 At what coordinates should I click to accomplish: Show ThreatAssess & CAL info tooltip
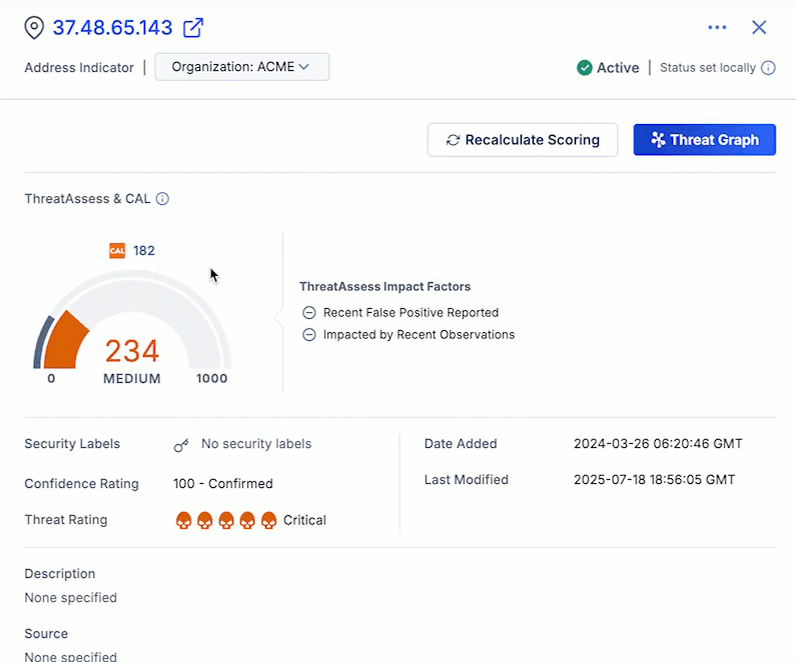pyautogui.click(x=162, y=198)
